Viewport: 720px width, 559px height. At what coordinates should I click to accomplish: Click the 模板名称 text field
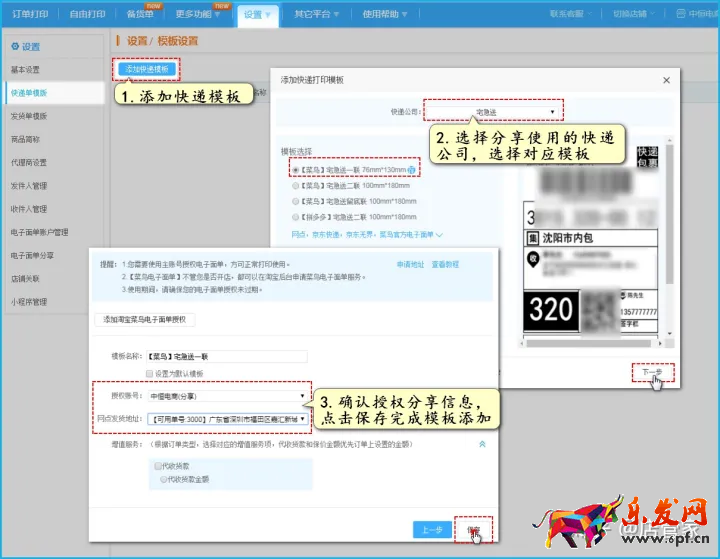point(225,356)
